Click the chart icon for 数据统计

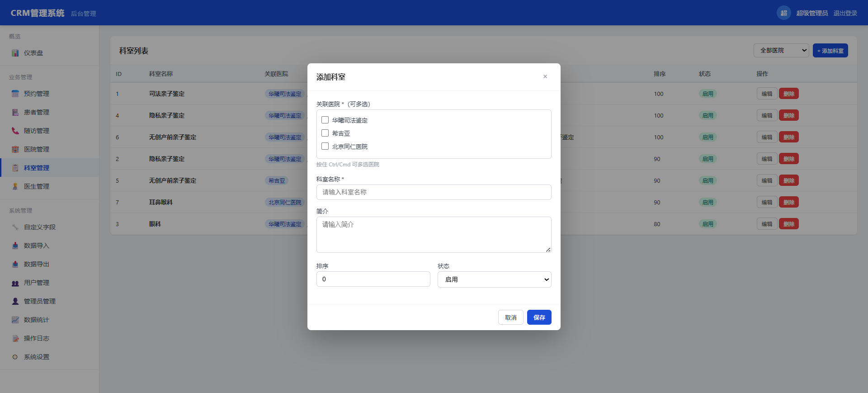click(15, 320)
